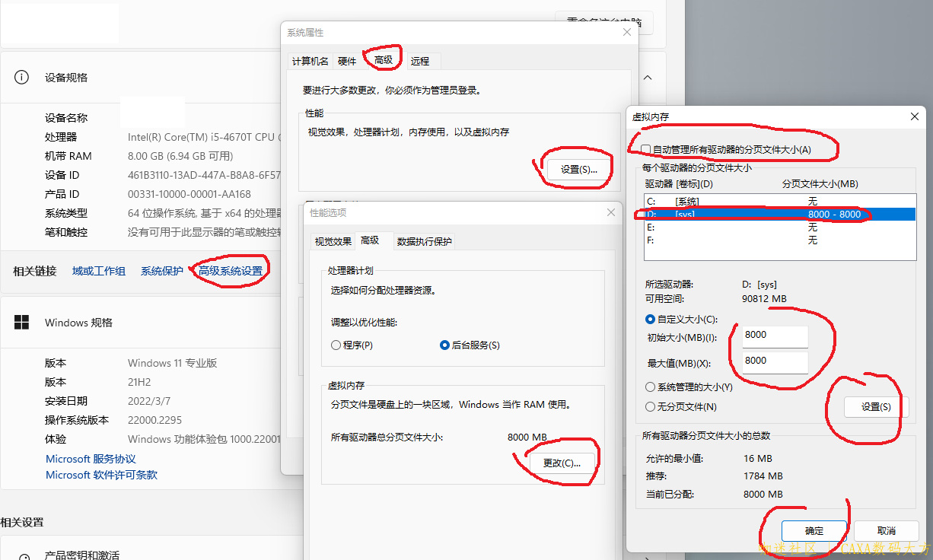Screen dimensions: 933x560
Task: Open 视觉效果 tab in 性能选项
Action: pos(333,241)
